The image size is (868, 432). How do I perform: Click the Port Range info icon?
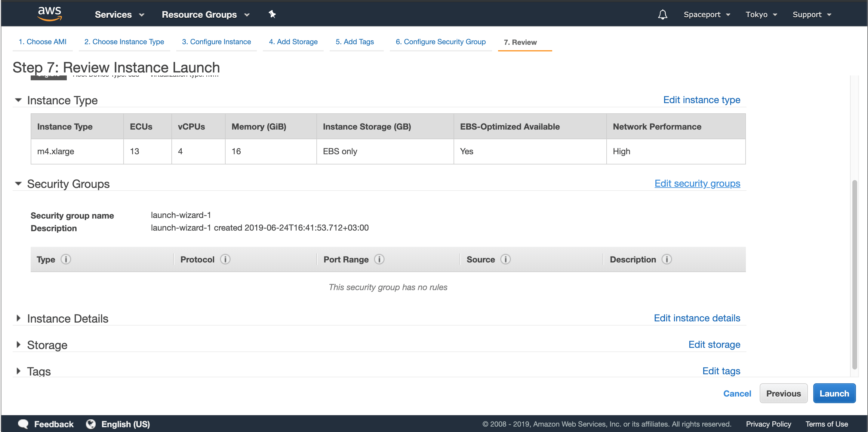(x=379, y=259)
